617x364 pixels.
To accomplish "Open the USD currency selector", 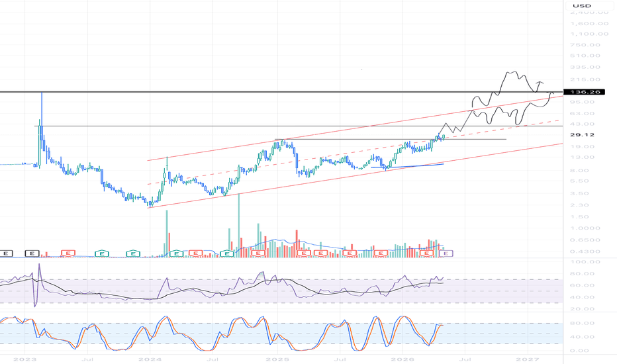I will point(582,5).
